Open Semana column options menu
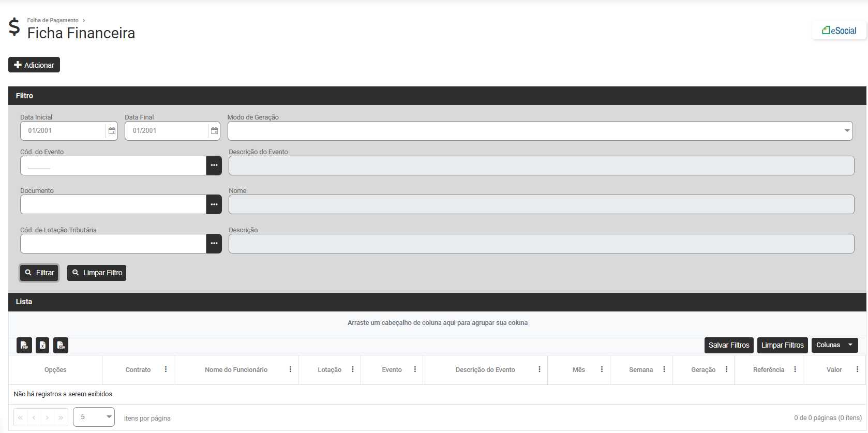 (664, 369)
